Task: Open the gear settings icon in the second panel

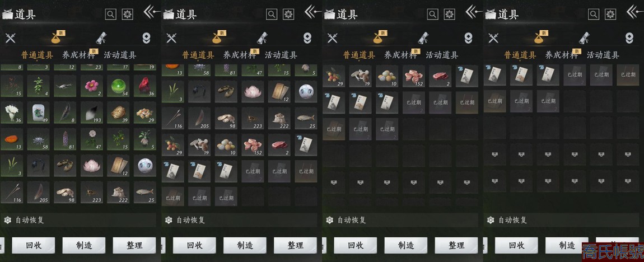Action: coord(289,15)
